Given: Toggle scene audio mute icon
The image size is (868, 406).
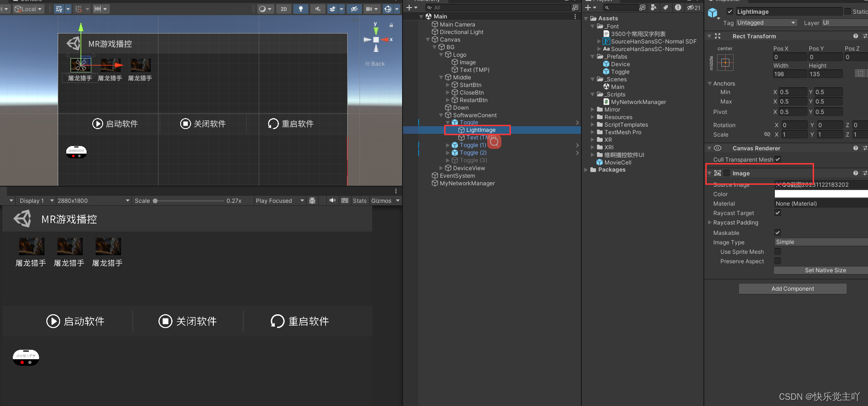Looking at the screenshot, I should point(317,9).
